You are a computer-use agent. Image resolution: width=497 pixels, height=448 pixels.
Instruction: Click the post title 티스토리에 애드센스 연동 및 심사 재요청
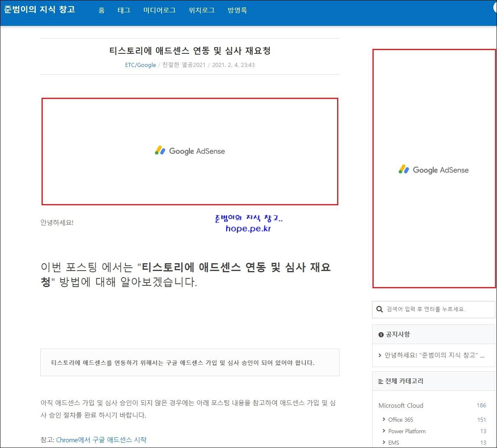click(190, 51)
